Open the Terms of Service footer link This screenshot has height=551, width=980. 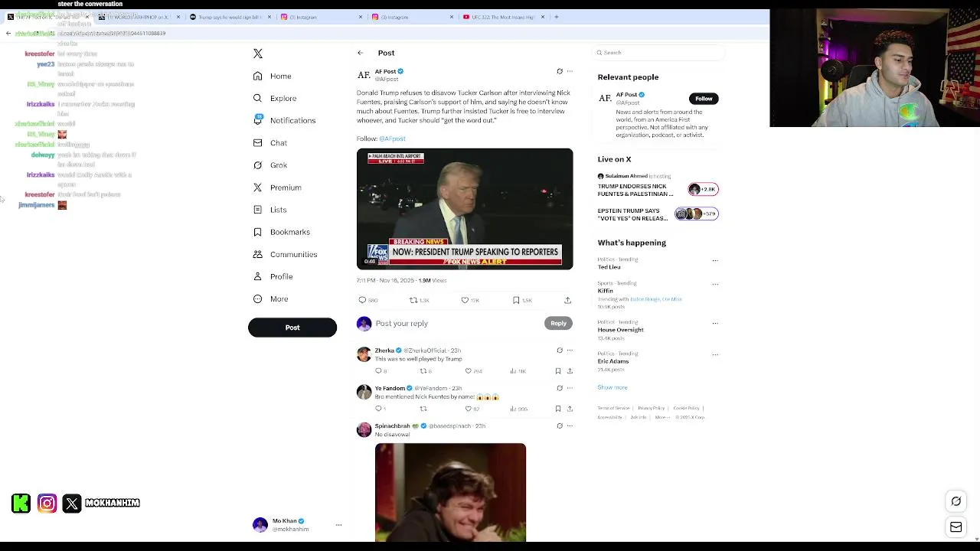pos(613,408)
